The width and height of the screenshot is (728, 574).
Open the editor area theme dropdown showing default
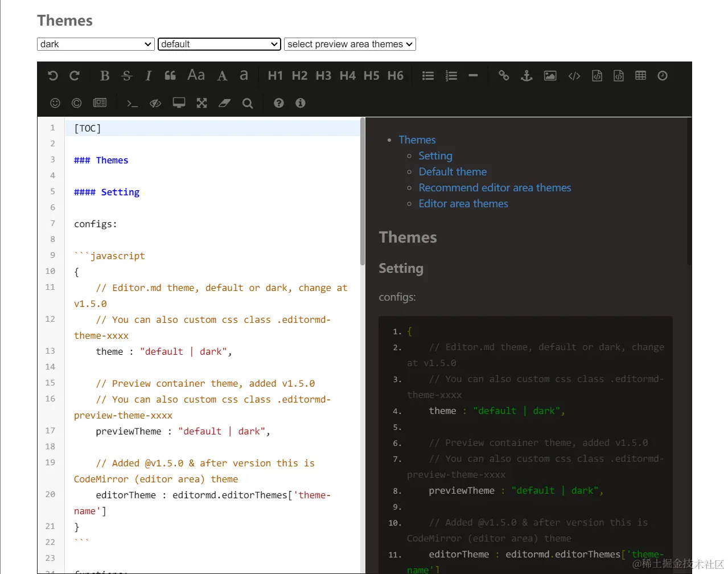point(219,44)
